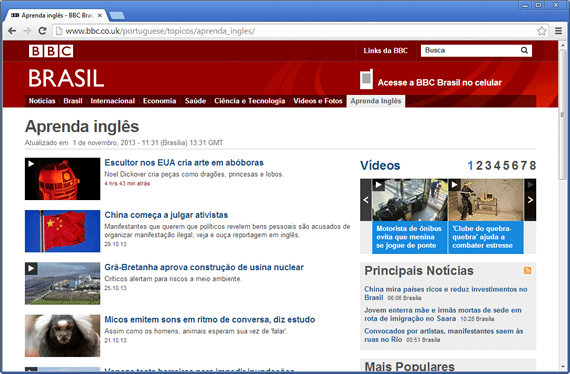This screenshot has height=374, width=570.
Task: Click the browser back arrow
Action: [x=12, y=31]
